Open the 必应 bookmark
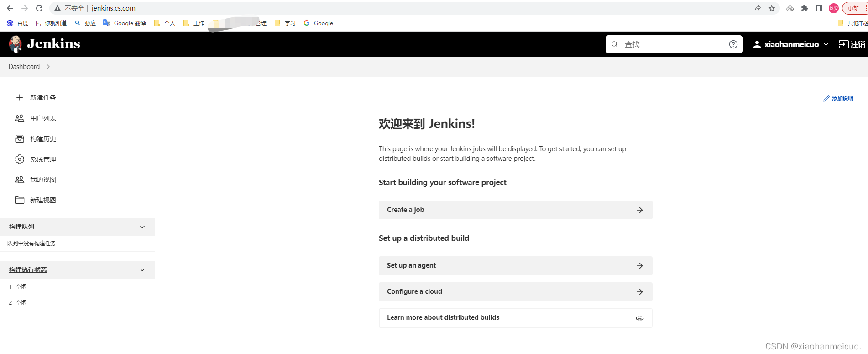The image size is (868, 354). 85,23
